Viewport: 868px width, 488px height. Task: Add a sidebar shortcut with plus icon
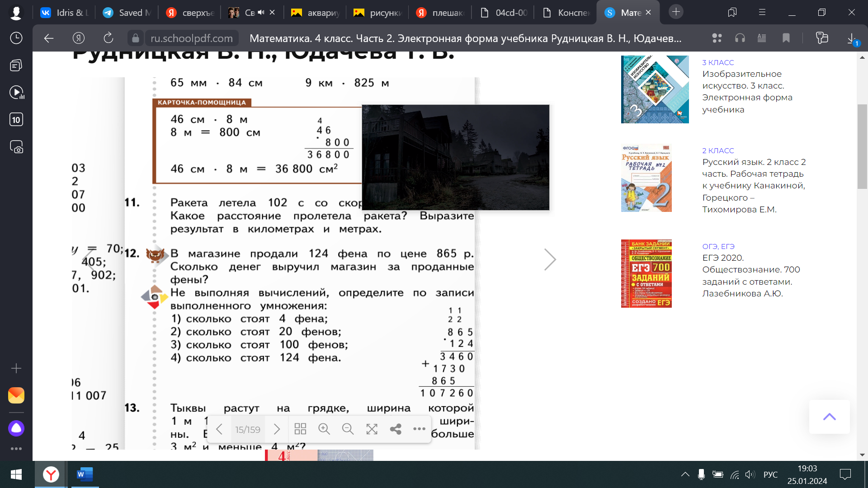pos(16,368)
